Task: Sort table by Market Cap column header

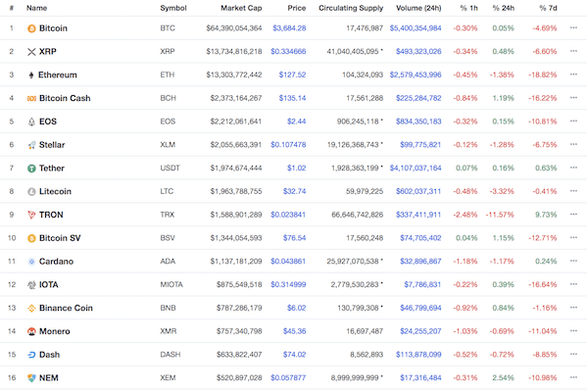Action: (x=241, y=8)
